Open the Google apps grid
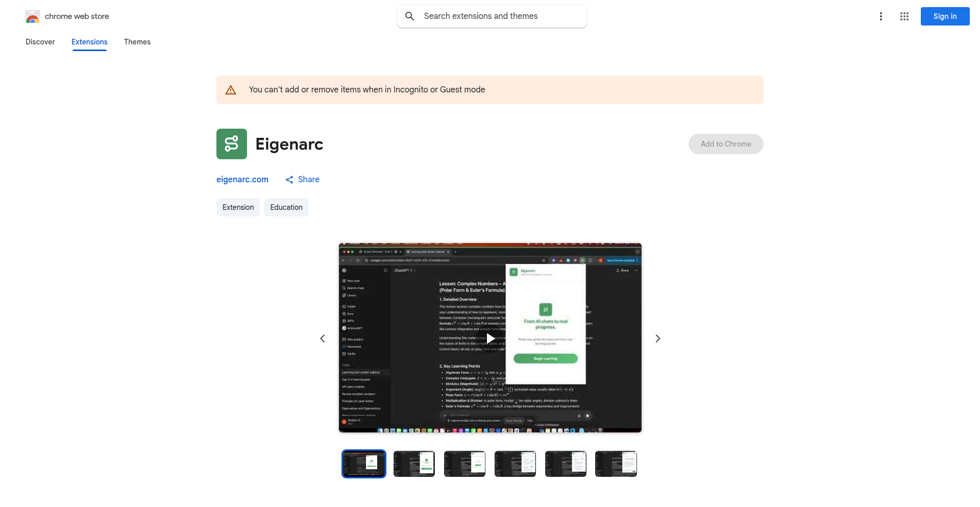Image resolution: width=980 pixels, height=507 pixels. [904, 16]
